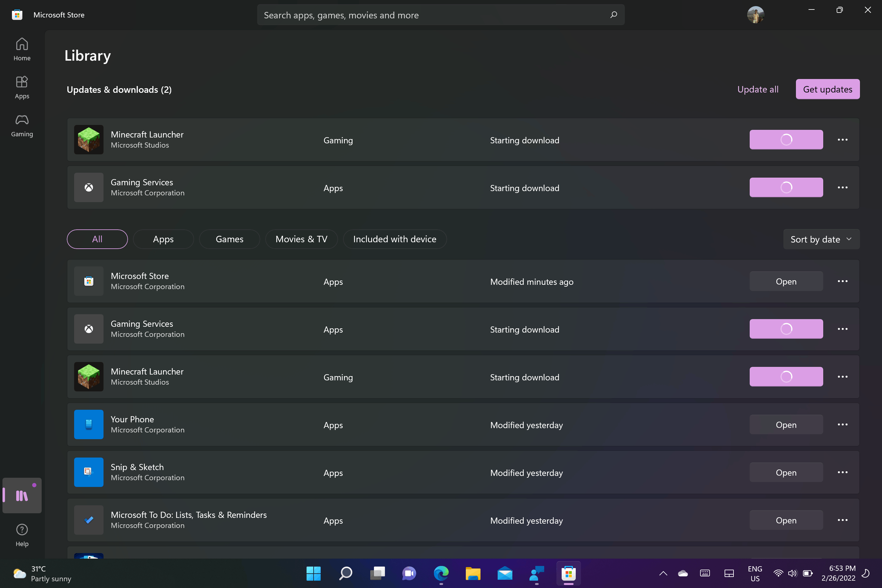
Task: Toggle the second Gaming Services download button
Action: click(786, 329)
